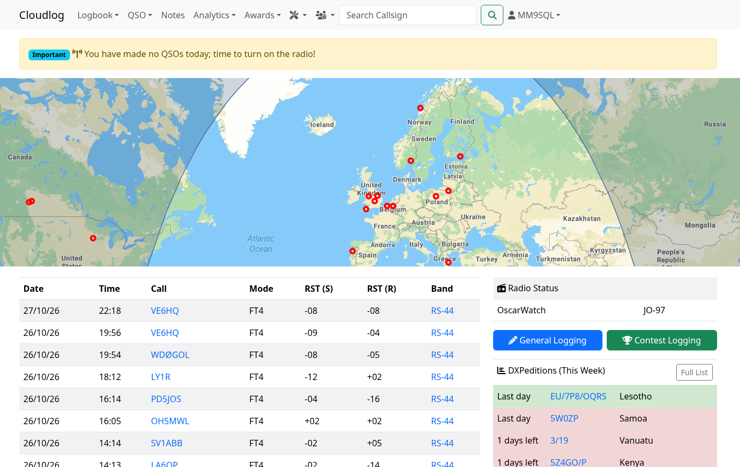Click the radio icon in Radio Status header
This screenshot has height=467, width=740.
(x=501, y=288)
